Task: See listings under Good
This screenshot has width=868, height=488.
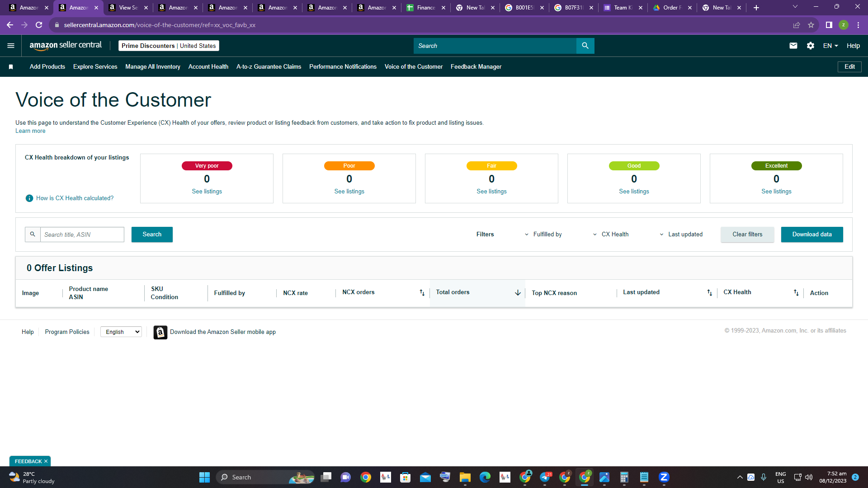Action: [x=634, y=192]
